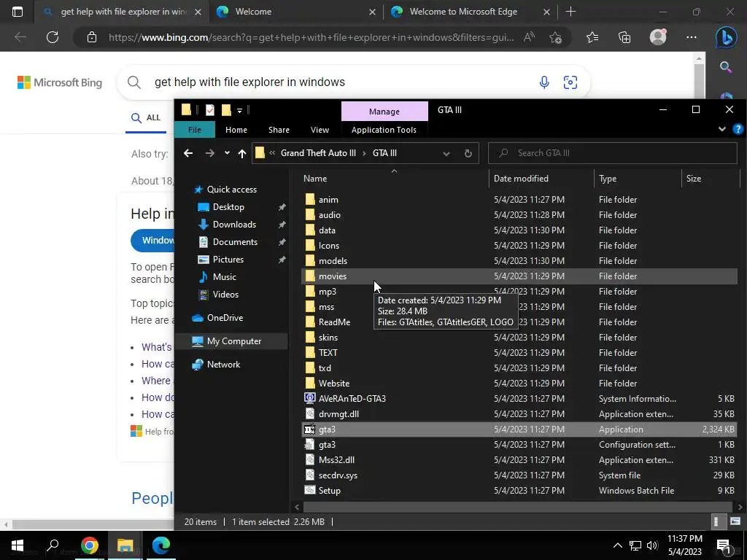Open the breadcrumb arrow after Grand Theft Auto III
747x560 pixels.
364,153
